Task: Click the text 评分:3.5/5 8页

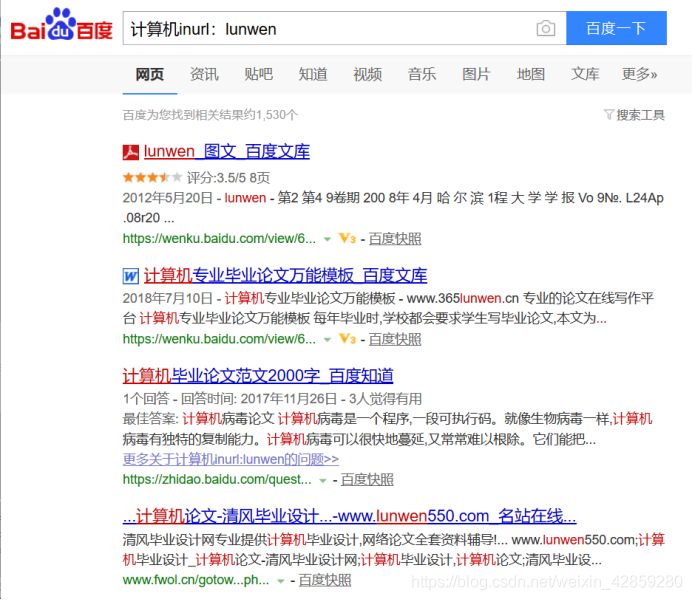Action: point(228,178)
